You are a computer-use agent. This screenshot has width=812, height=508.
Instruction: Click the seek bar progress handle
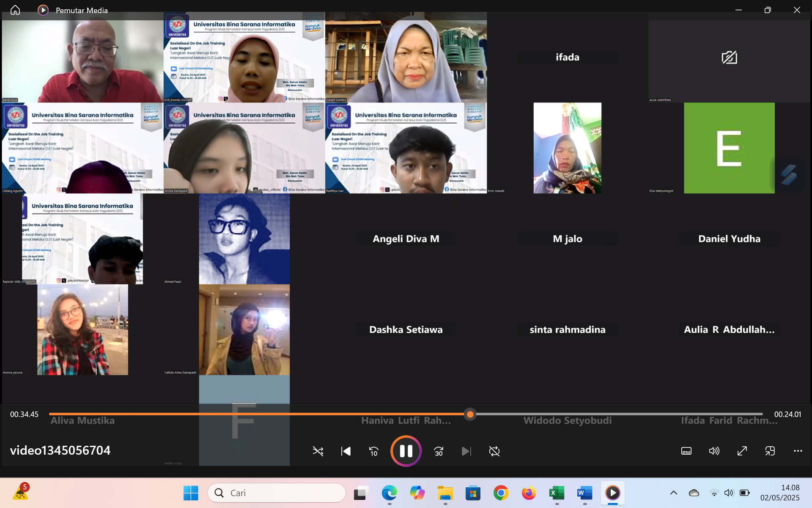pyautogui.click(x=470, y=414)
